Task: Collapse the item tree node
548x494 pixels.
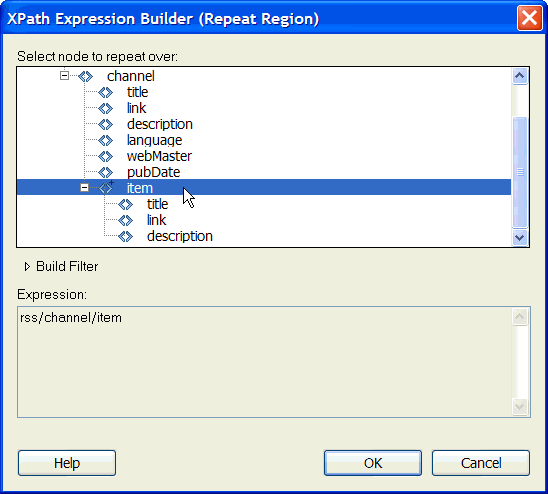Action: (x=84, y=188)
